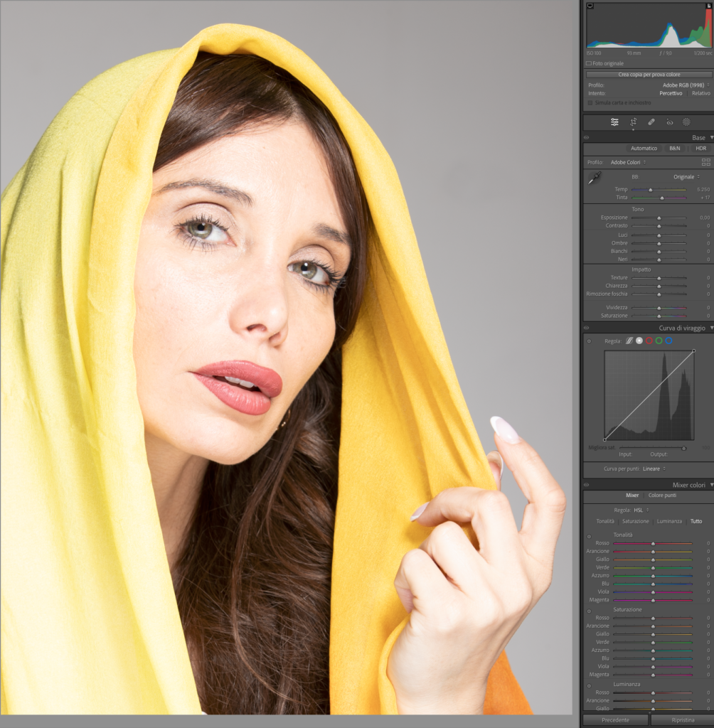Show only the Luminanza tab
This screenshot has height=728, width=714.
pos(669,521)
